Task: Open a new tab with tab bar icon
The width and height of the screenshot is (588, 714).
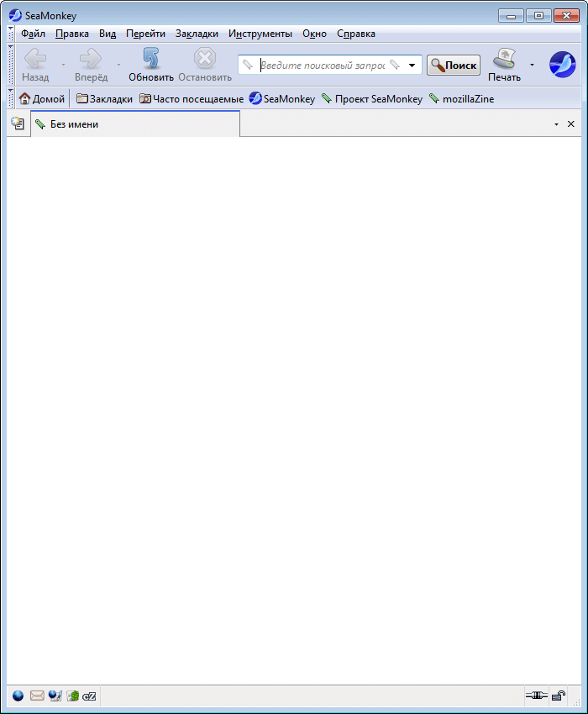Action: tap(18, 123)
